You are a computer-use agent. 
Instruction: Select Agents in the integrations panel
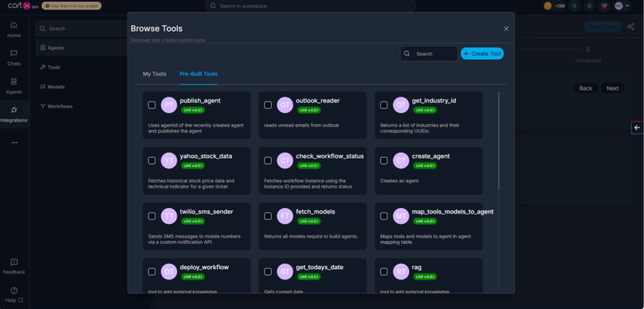[81, 48]
